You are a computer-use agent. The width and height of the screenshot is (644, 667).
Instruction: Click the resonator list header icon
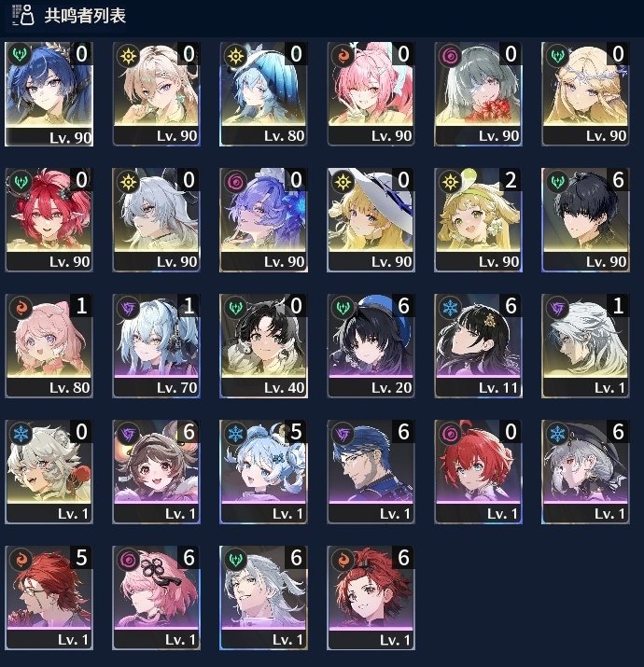tap(22, 15)
